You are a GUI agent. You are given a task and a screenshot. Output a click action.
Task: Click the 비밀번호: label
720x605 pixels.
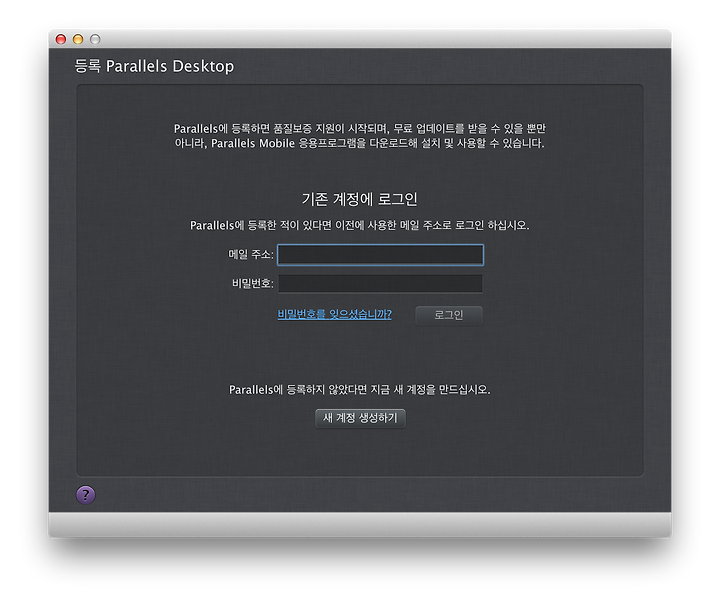pyautogui.click(x=253, y=284)
